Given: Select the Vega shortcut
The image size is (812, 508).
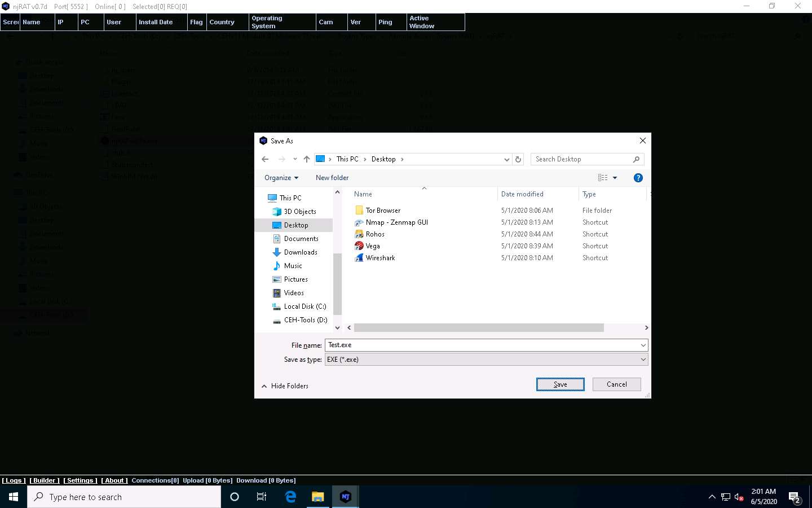Looking at the screenshot, I should click(372, 246).
